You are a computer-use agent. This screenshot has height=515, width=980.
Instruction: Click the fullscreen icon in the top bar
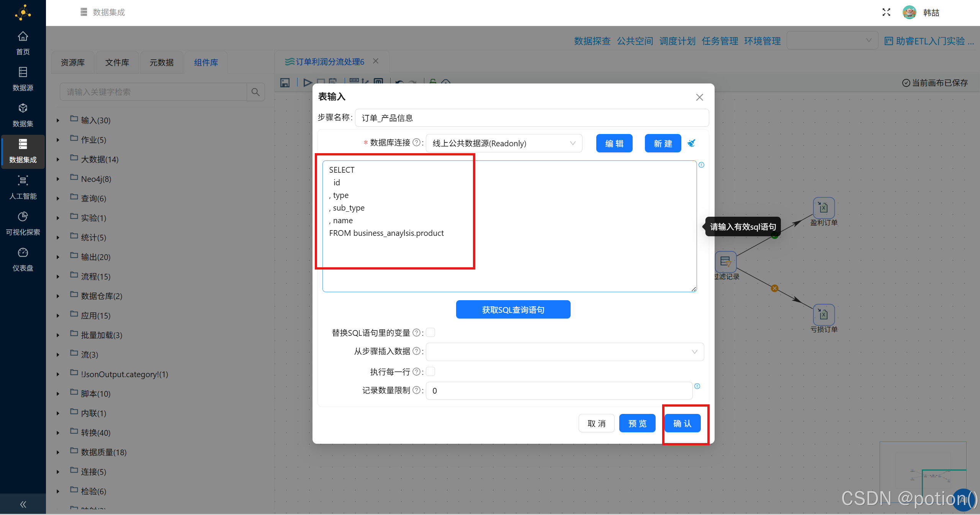[x=886, y=12]
